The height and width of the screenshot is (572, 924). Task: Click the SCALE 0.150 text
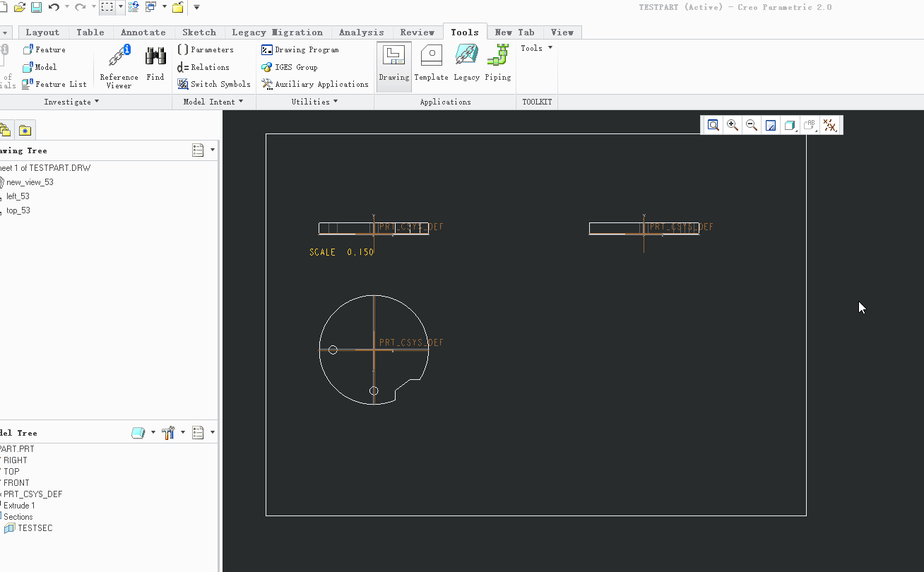[x=342, y=252]
